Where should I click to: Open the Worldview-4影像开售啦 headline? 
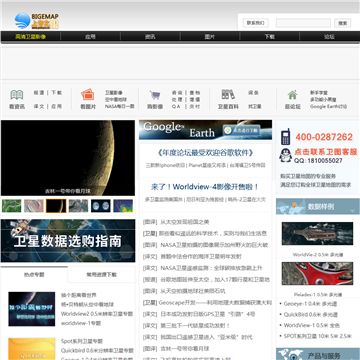pyautogui.click(x=205, y=187)
